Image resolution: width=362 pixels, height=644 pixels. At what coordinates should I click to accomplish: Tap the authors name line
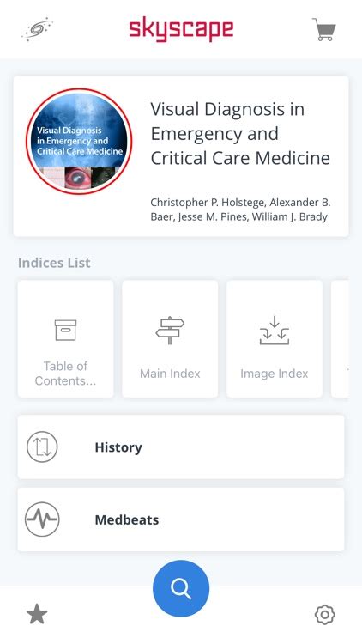click(x=240, y=210)
